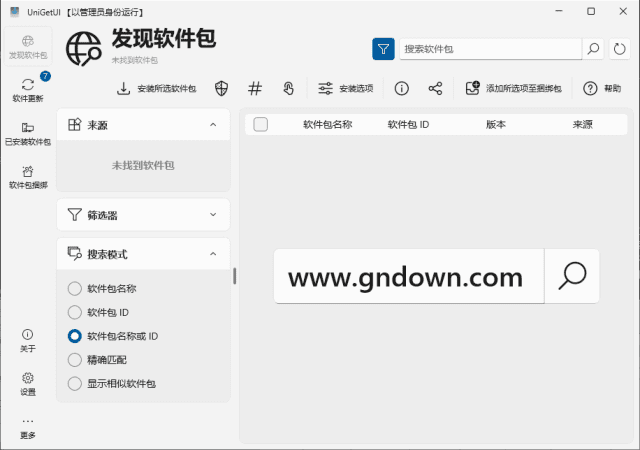Show 更多 options at sidebar bottom

click(x=28, y=428)
